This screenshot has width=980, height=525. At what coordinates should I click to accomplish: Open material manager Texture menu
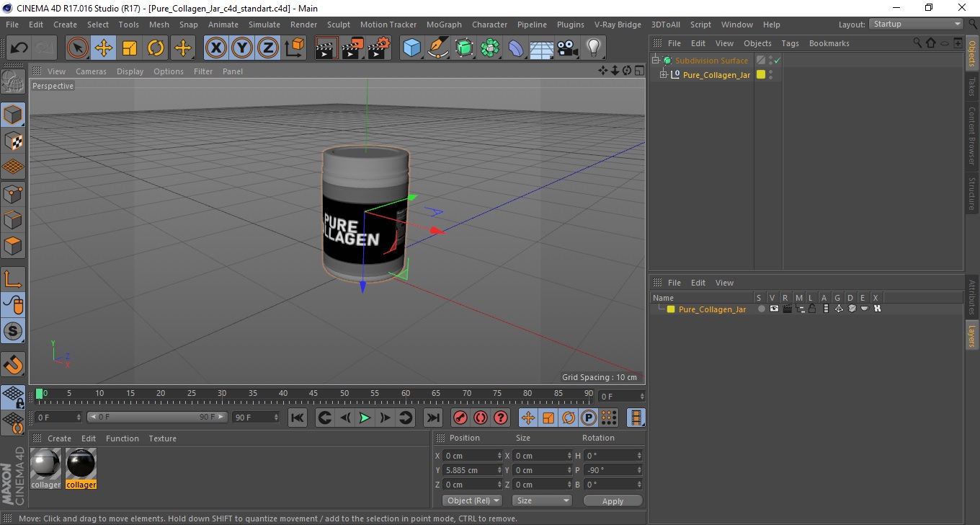click(x=162, y=438)
